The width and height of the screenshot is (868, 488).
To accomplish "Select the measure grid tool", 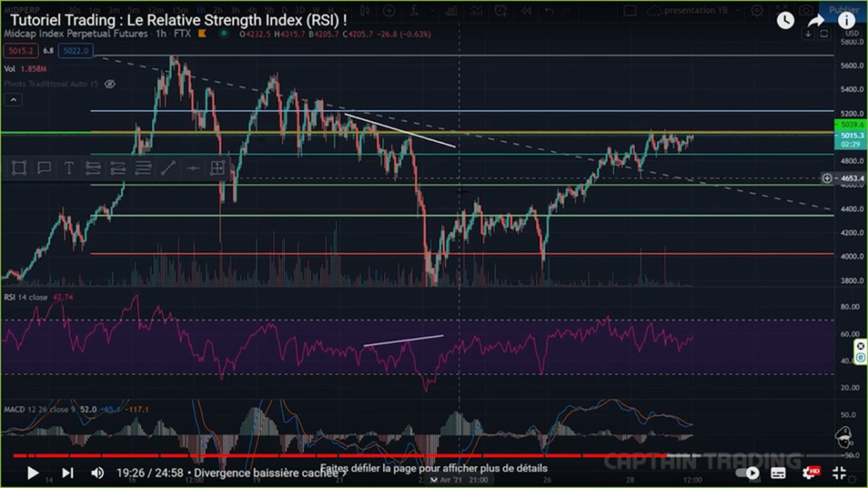I will point(218,169).
